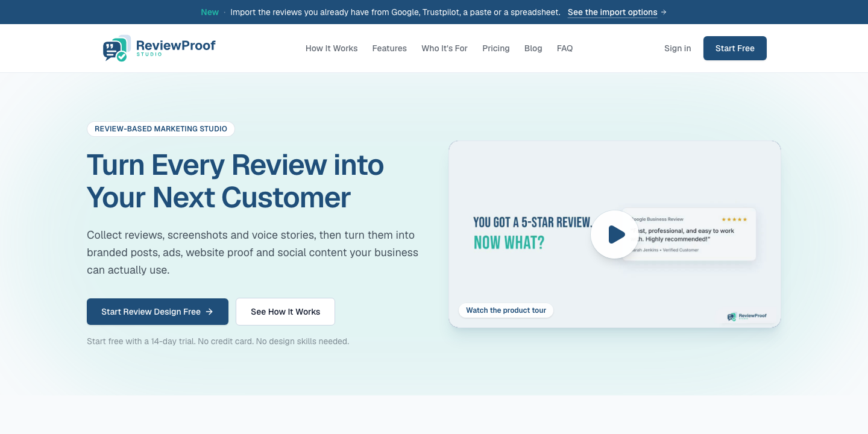Viewport: 868px width, 434px height.
Task: Click the New tag in the banner
Action: pyautogui.click(x=210, y=12)
